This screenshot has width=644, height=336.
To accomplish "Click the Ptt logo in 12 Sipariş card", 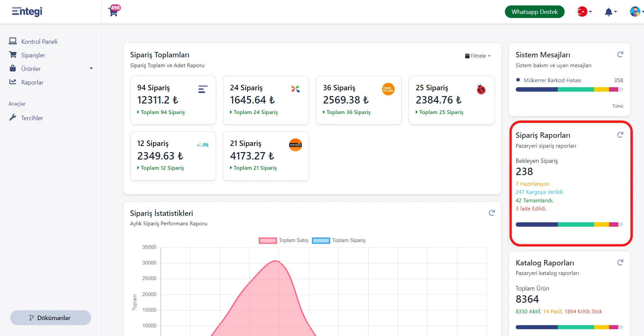I will pyautogui.click(x=203, y=145).
